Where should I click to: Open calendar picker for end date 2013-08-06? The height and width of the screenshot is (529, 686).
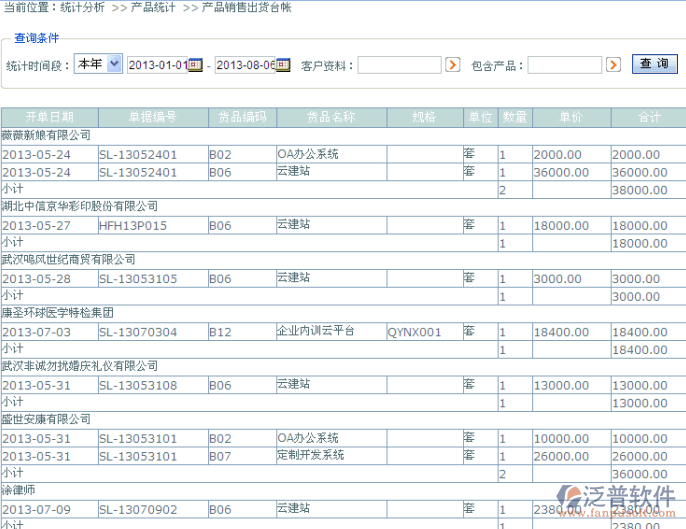(283, 65)
